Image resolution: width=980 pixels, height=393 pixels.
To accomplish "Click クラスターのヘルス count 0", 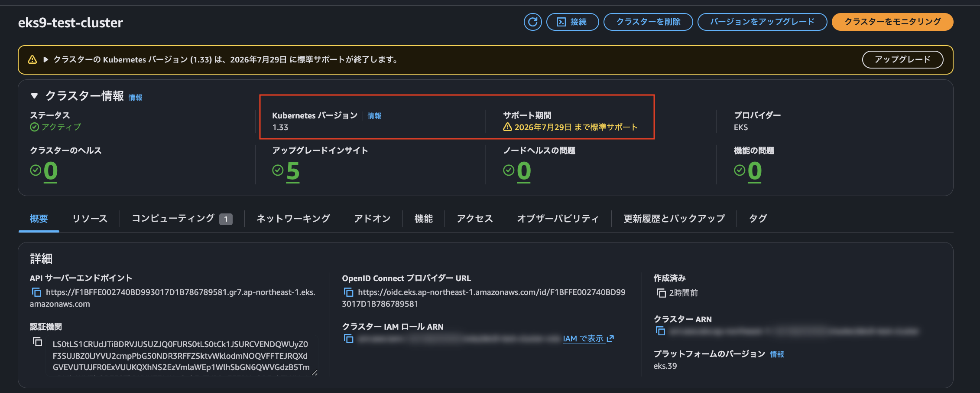I will tap(51, 171).
